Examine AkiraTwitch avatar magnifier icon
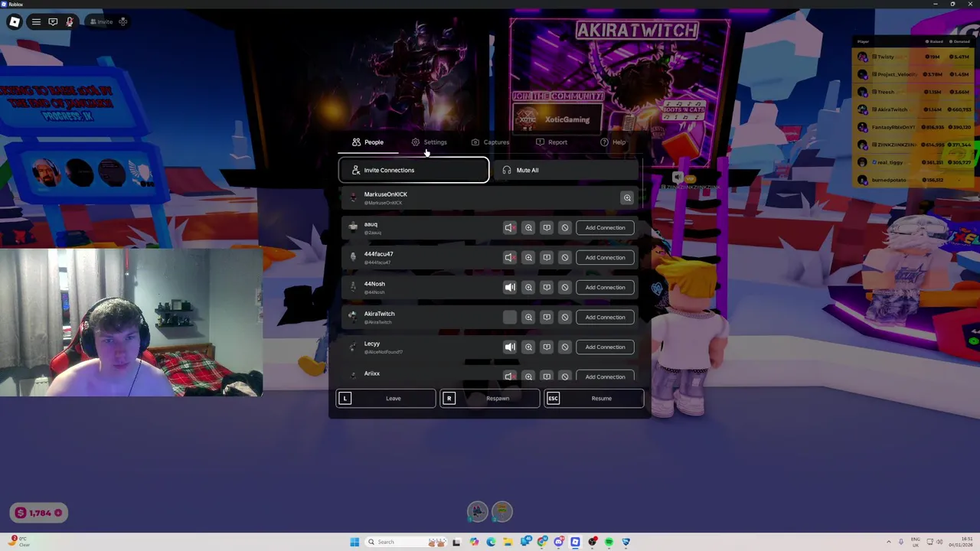The height and width of the screenshot is (551, 980). 528,317
